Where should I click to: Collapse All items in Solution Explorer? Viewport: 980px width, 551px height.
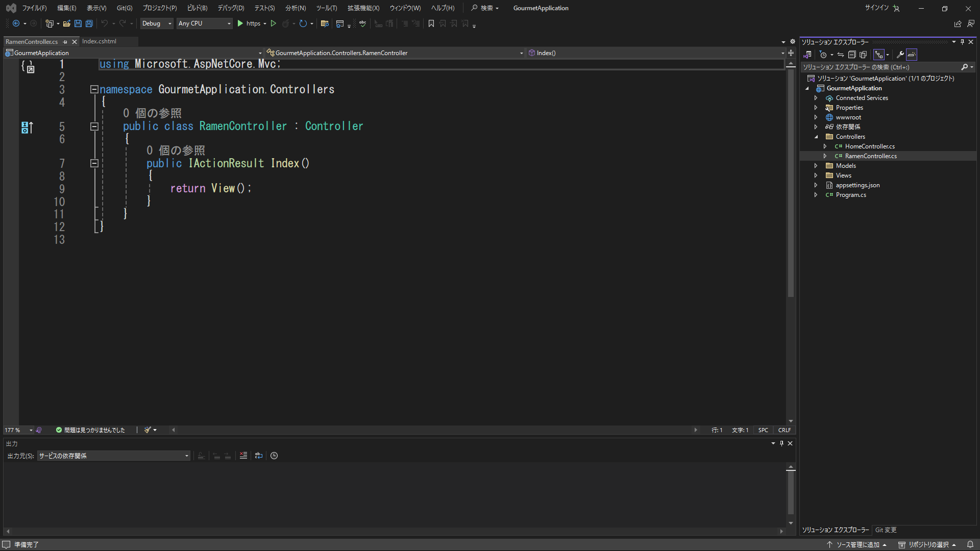click(851, 55)
